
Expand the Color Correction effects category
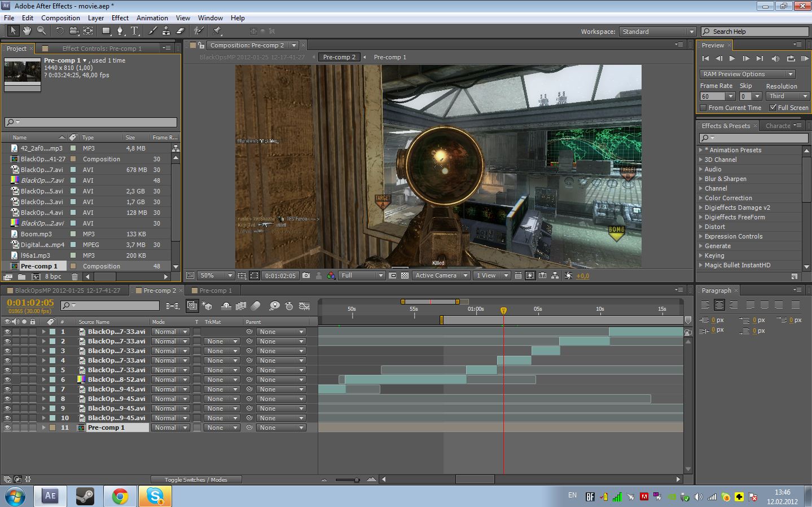[x=701, y=198]
